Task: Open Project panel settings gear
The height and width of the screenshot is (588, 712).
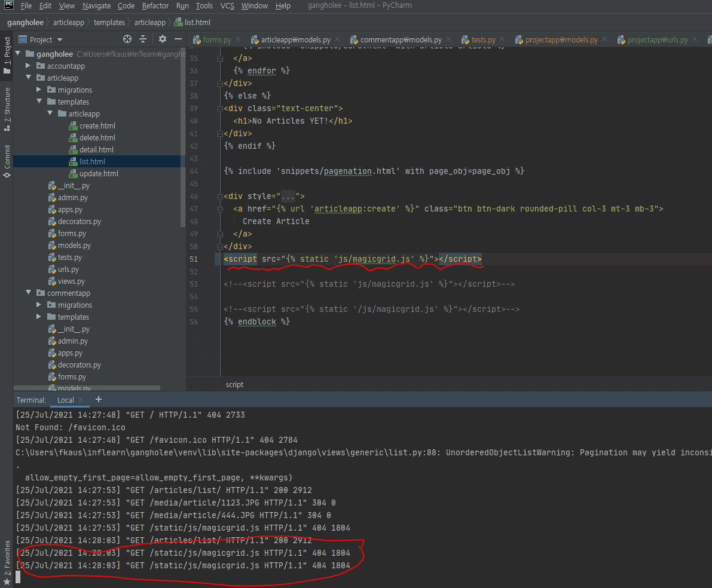Action: (163, 39)
